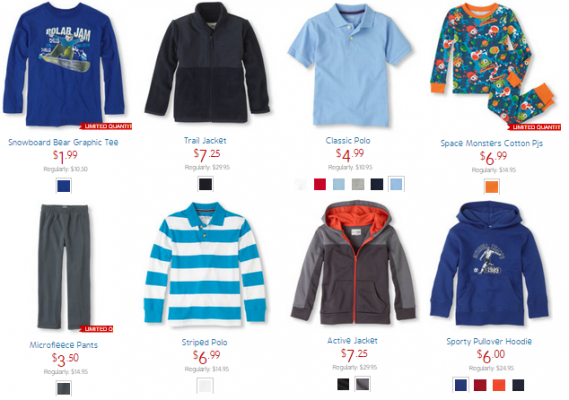
Task: Select the gray Classic Polo color swatch
Action: pyautogui.click(x=358, y=184)
